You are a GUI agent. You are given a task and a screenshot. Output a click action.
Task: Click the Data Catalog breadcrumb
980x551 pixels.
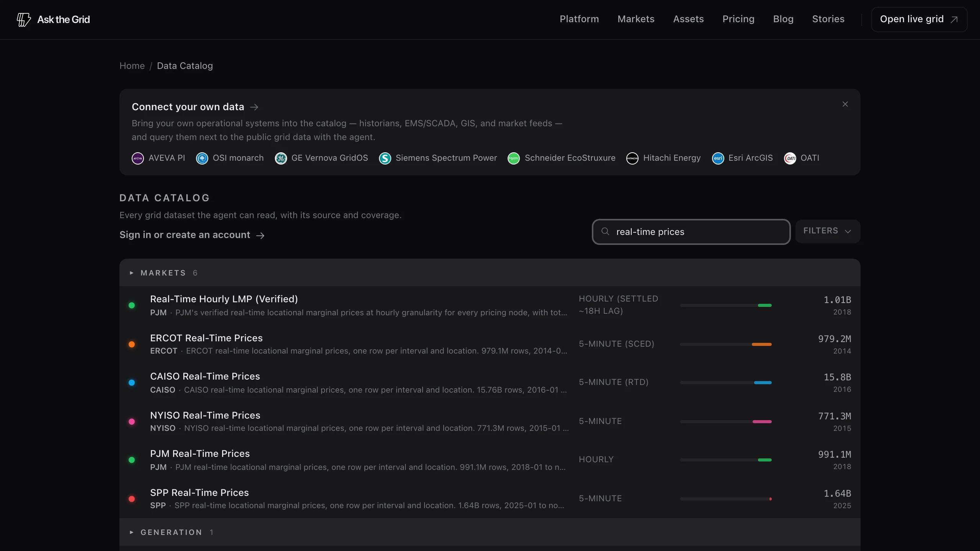(x=185, y=66)
